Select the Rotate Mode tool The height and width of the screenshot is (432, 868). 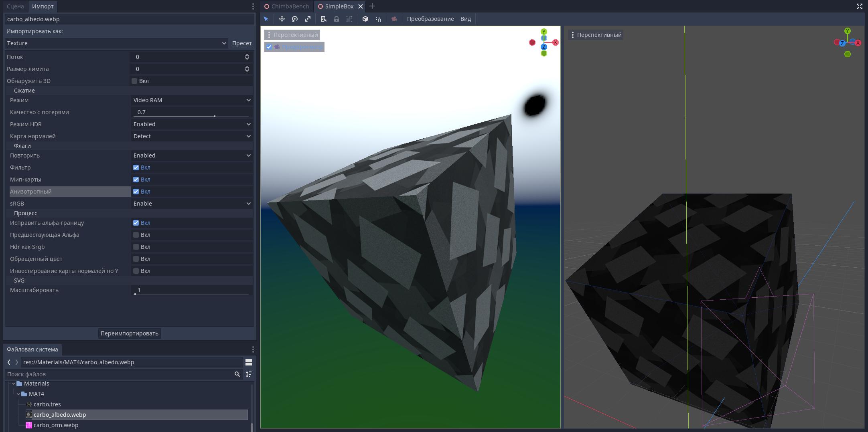295,19
